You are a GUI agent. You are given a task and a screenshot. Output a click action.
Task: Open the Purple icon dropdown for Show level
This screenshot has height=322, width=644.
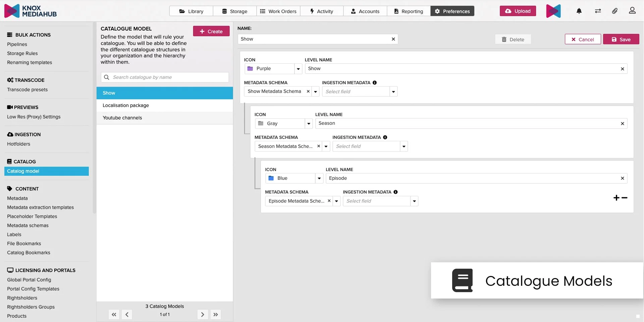[298, 68]
